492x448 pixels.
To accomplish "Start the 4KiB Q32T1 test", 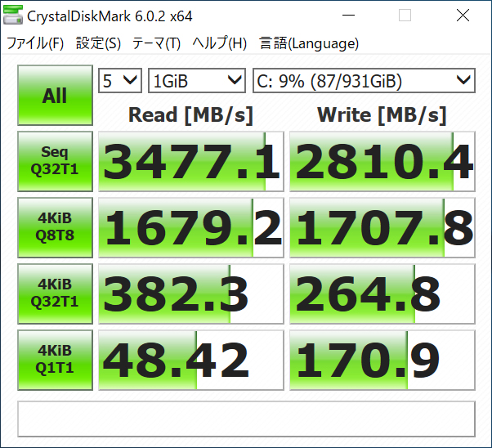I will click(x=55, y=293).
